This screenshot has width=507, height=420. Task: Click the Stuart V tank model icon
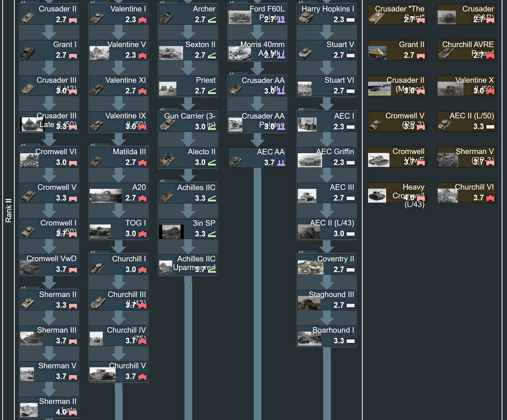(x=305, y=53)
